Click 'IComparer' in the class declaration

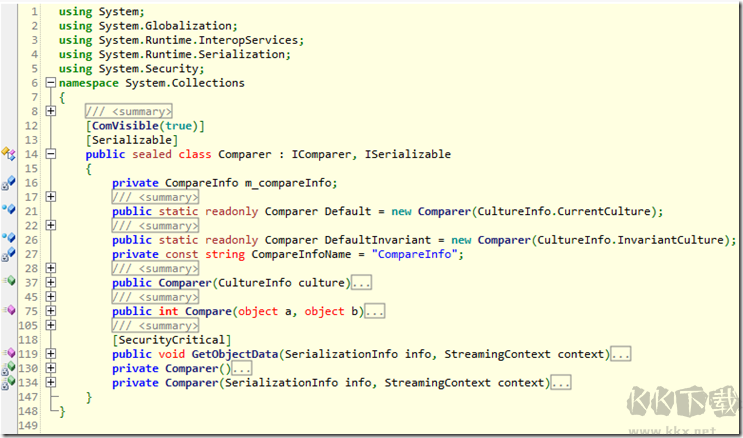pos(321,154)
